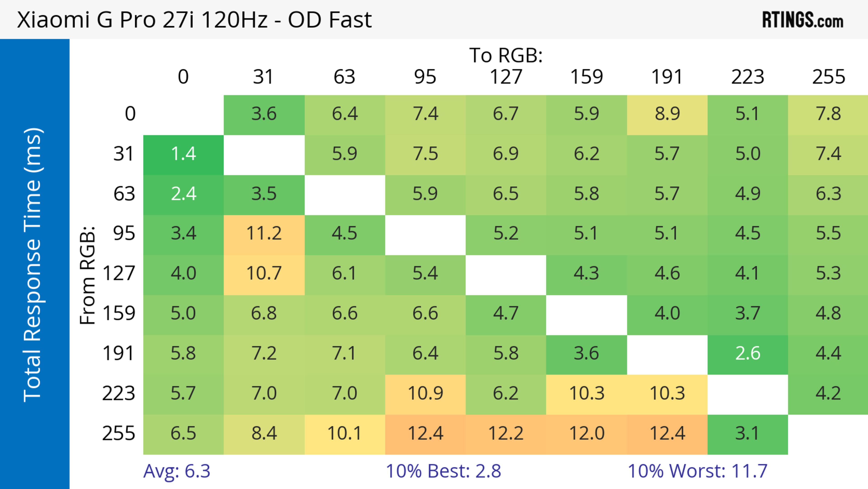The image size is (868, 489).
Task: Click the yellow 8.9 ms cell
Action: (x=667, y=114)
